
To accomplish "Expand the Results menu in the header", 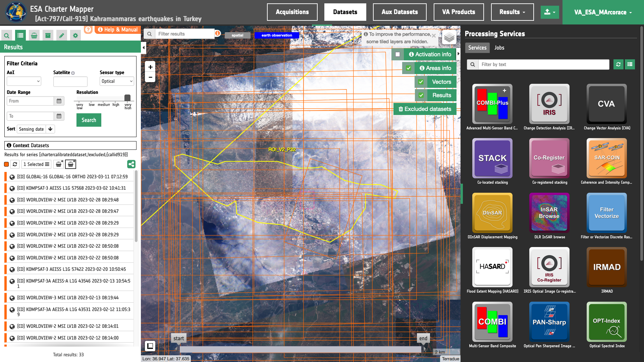I will click(x=512, y=12).
